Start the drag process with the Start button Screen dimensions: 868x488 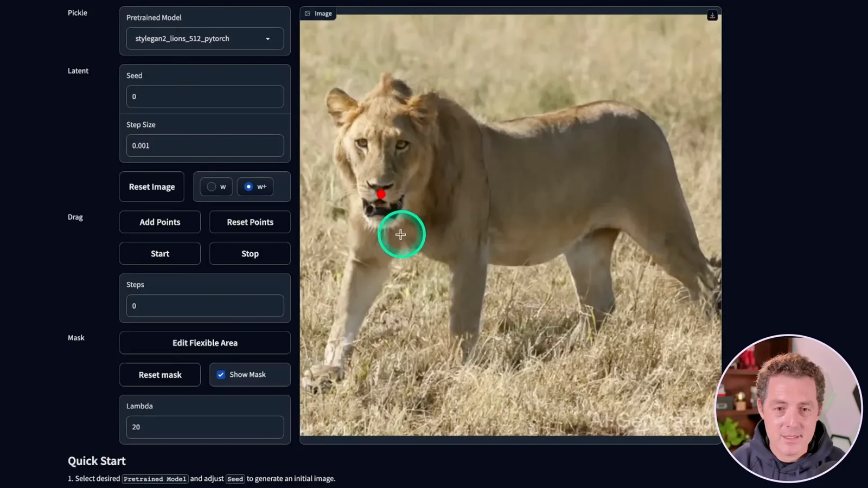(160, 254)
